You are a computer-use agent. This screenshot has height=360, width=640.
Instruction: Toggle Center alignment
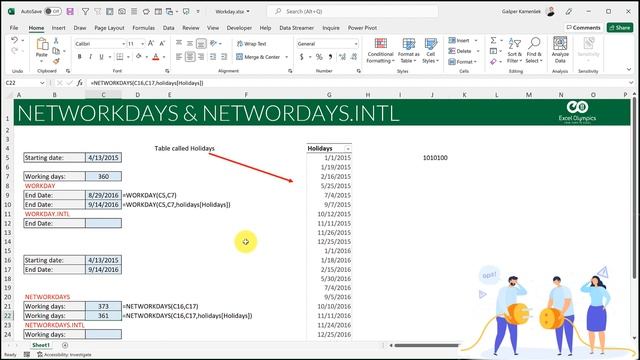[x=190, y=57]
